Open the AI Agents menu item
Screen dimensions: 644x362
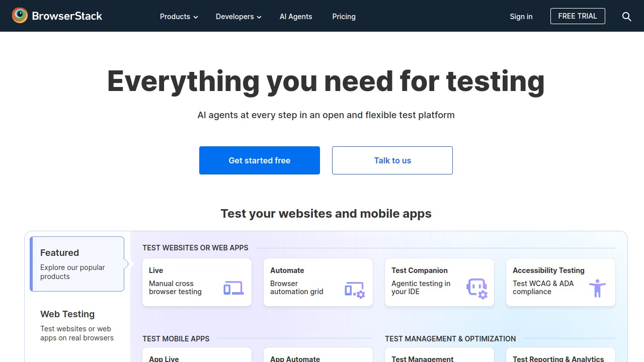point(296,17)
